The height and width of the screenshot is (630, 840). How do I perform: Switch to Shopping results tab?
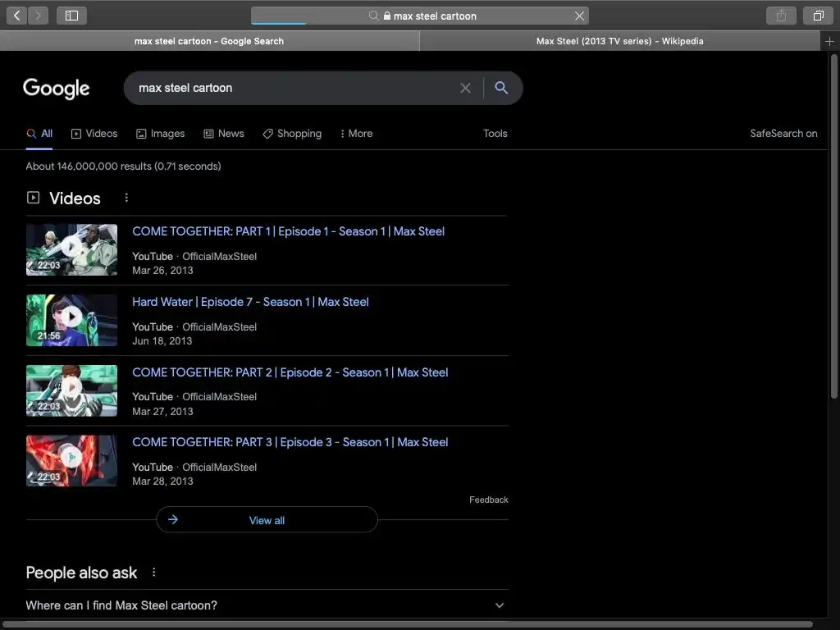(292, 134)
